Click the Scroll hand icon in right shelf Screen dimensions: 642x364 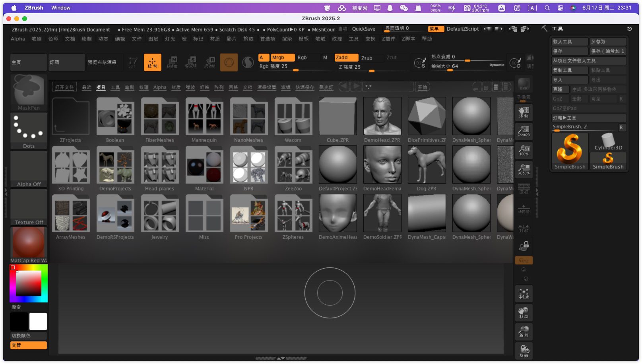click(524, 112)
